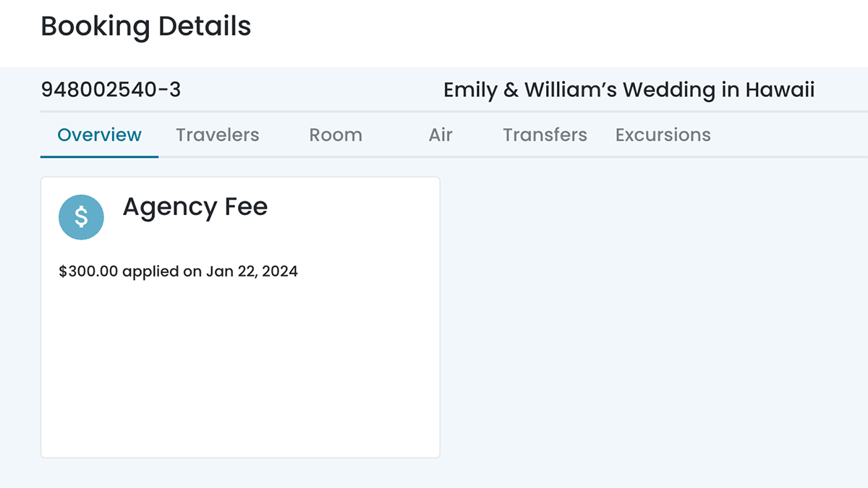Screen dimensions: 868x488
Task: Select the Overview tab
Action: click(100, 135)
